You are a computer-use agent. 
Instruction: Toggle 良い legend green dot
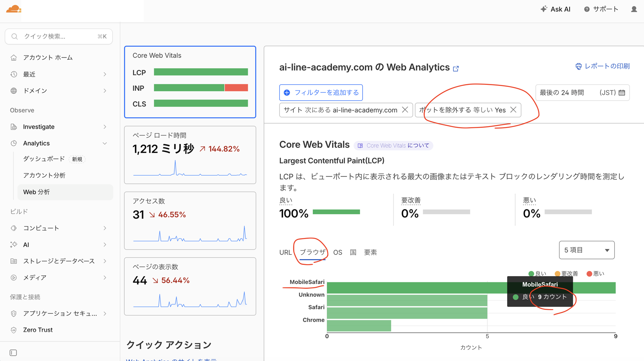click(531, 274)
